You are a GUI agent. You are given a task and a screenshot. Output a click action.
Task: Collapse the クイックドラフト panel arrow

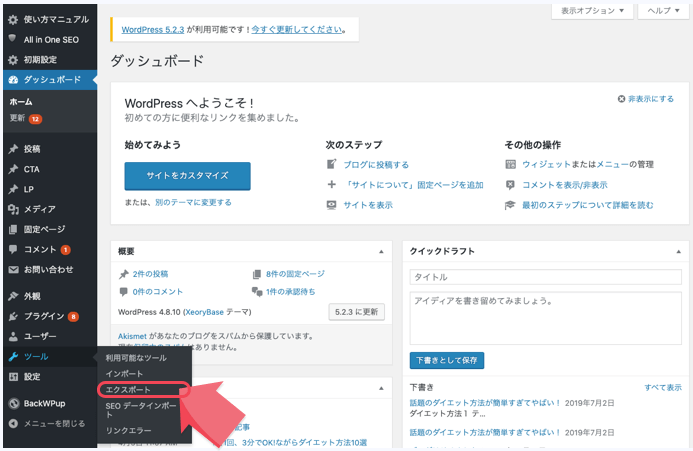[678, 252]
